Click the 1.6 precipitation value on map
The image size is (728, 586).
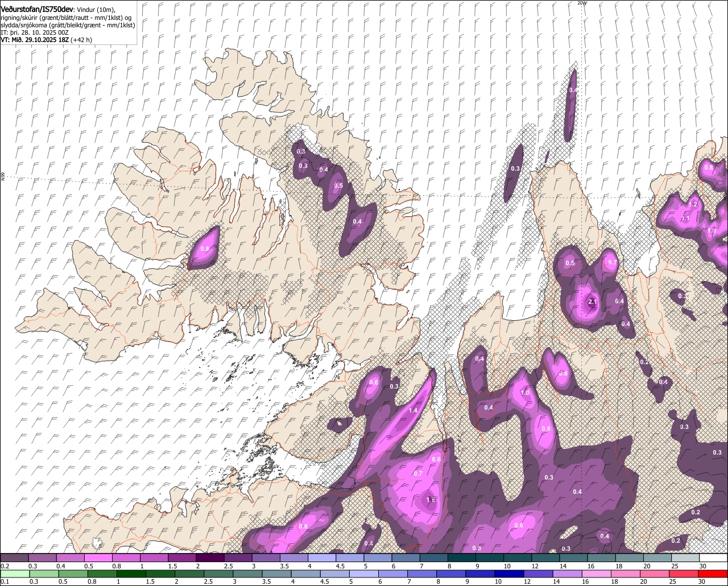click(x=431, y=500)
